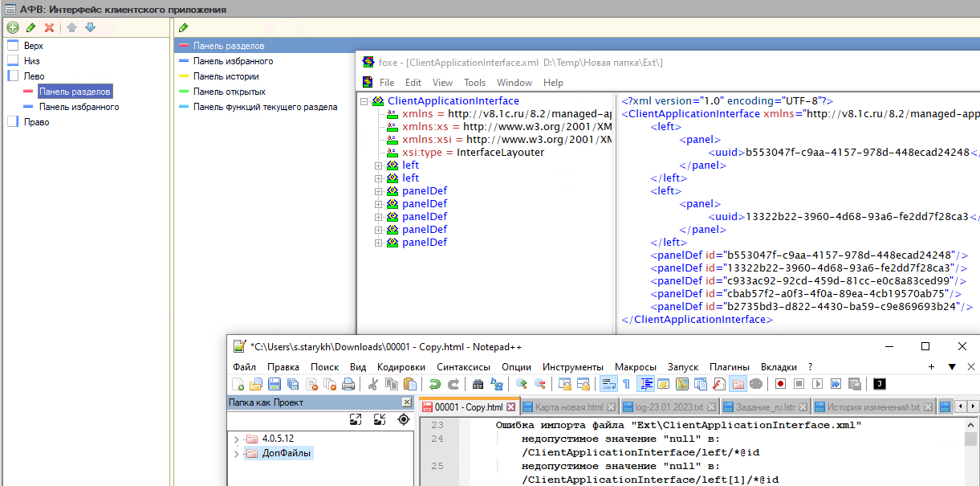This screenshot has height=486, width=980.
Task: Click the blue move down arrow
Action: point(90,27)
